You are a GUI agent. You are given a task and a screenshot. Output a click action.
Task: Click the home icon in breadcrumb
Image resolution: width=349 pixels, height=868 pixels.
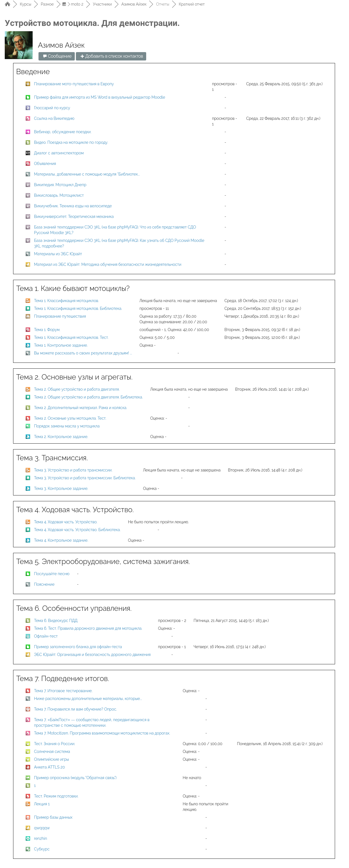(x=8, y=4)
